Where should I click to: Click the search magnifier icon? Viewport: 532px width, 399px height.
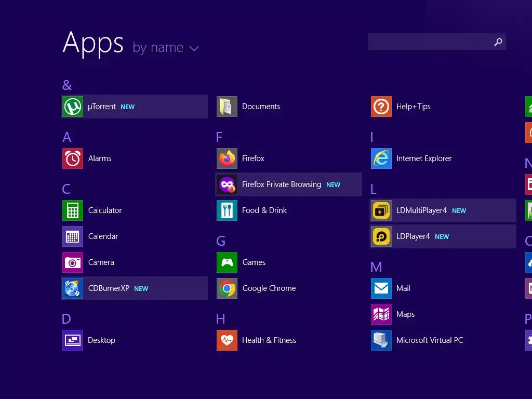pyautogui.click(x=498, y=42)
